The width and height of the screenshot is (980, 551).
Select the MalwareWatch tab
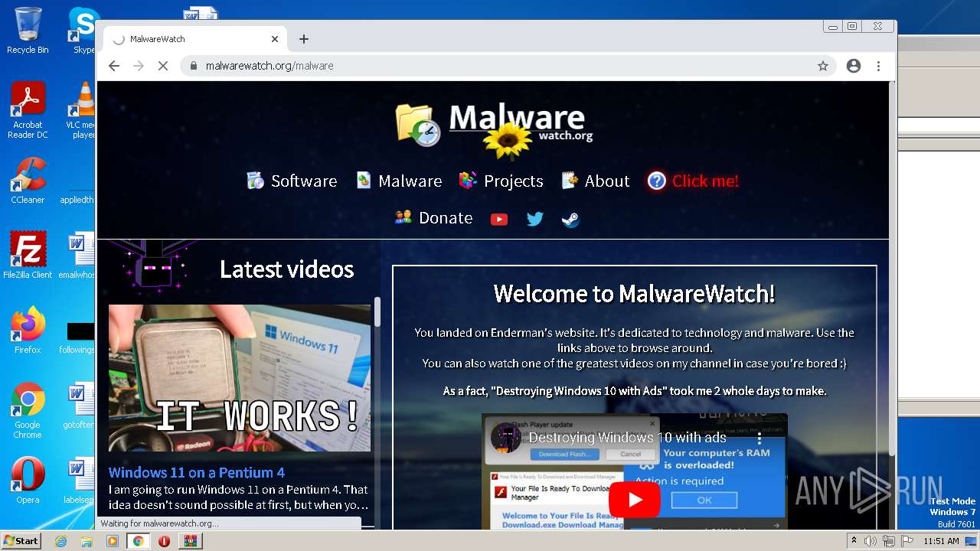pos(195,39)
